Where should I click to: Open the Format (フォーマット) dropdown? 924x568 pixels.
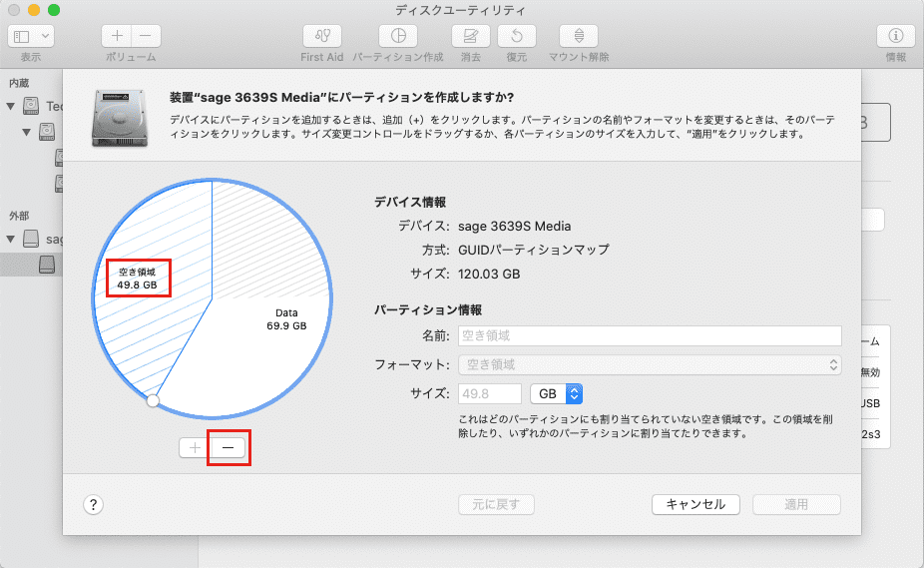(x=650, y=364)
